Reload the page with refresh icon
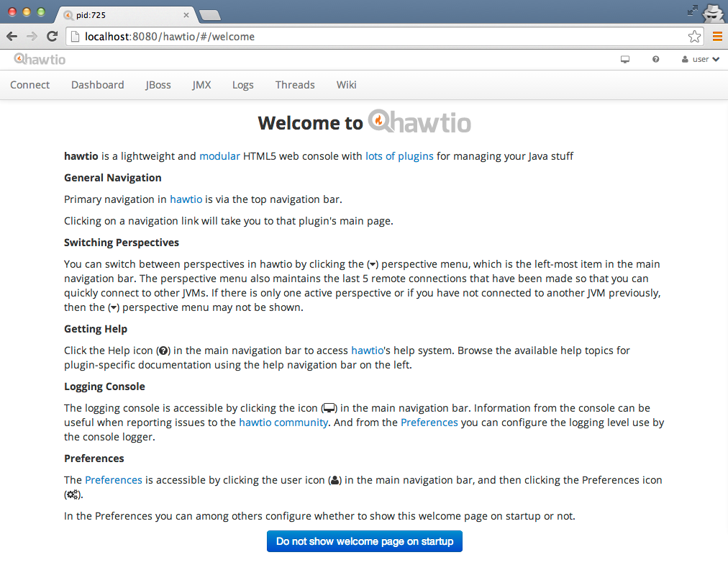 tap(53, 36)
